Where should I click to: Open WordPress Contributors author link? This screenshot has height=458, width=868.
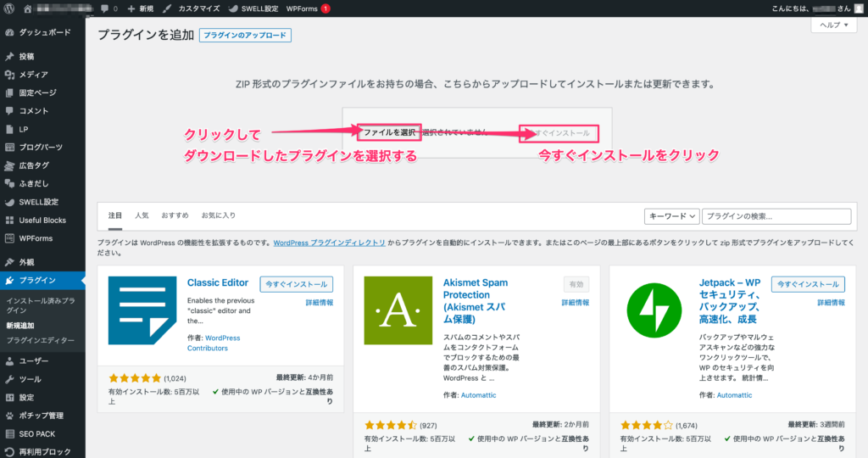pos(214,343)
